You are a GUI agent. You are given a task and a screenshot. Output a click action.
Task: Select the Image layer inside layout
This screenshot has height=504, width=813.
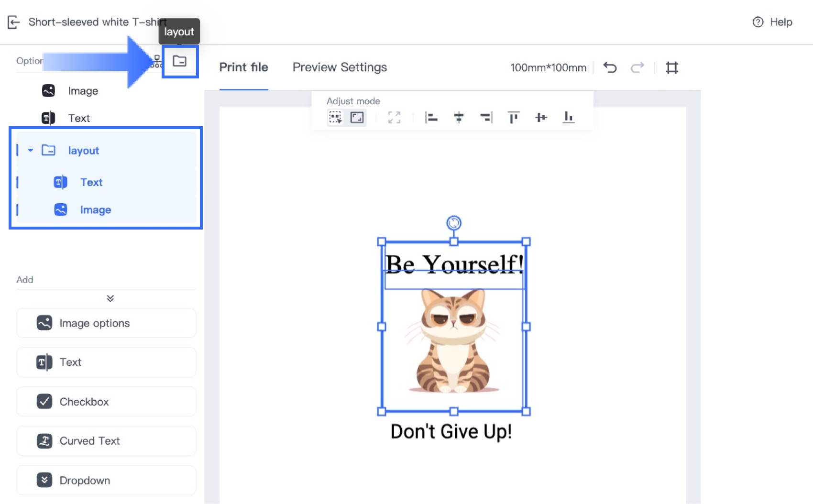(x=95, y=210)
